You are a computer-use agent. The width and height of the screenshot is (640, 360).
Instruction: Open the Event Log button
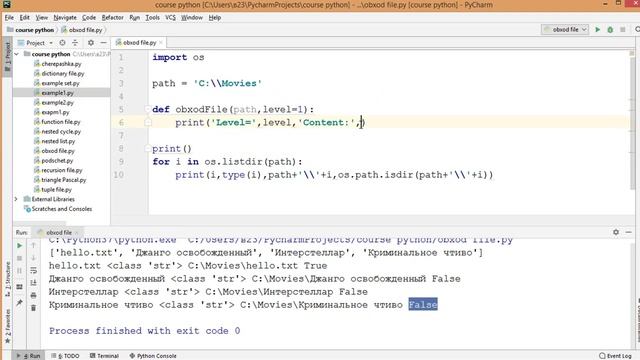click(x=616, y=356)
